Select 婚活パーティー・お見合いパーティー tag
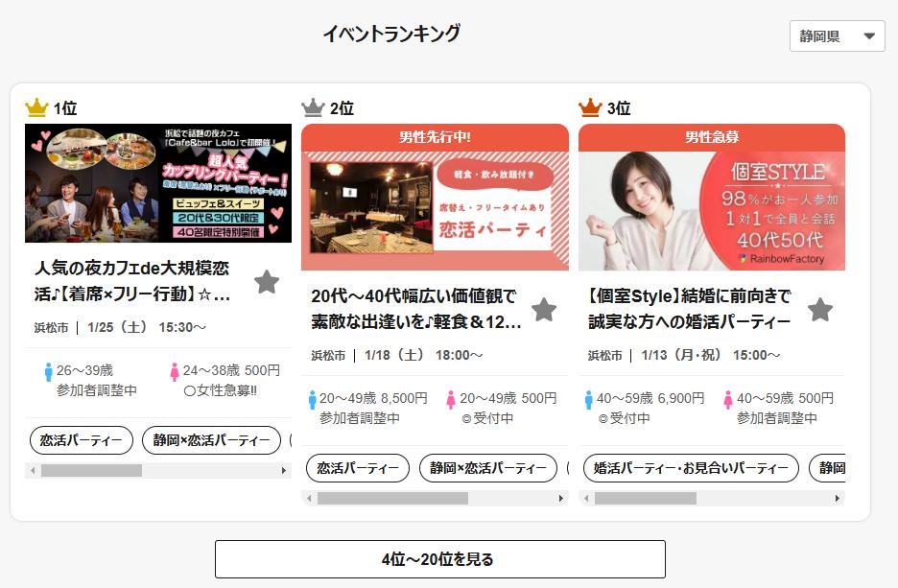The image size is (898, 588). [x=692, y=468]
